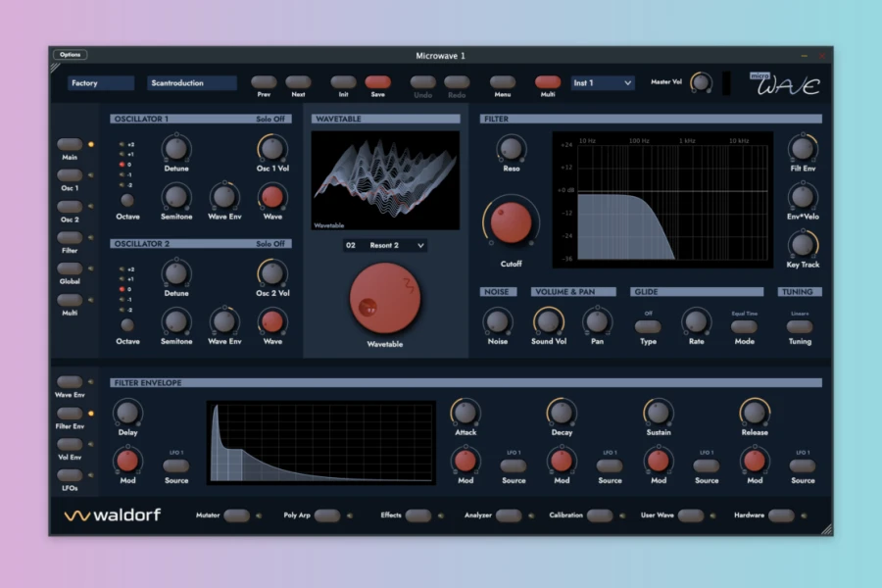882x588 pixels.
Task: Click Oscillator 1 Semitone knob
Action: tap(176, 196)
